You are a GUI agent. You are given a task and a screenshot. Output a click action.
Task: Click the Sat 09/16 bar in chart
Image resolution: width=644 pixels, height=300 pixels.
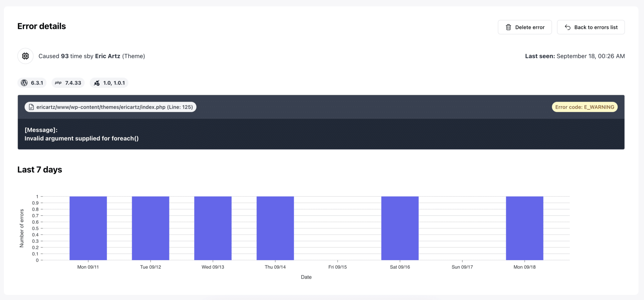[400, 228]
